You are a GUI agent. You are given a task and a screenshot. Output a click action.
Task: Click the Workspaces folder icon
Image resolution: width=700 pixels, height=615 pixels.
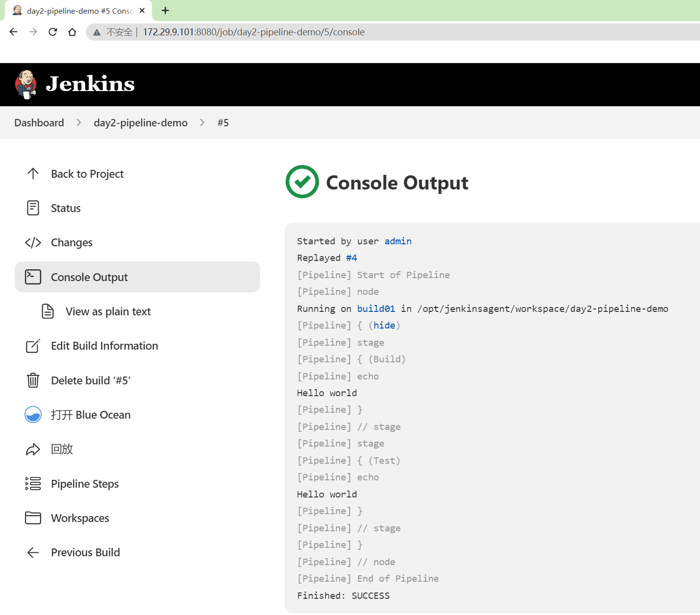33,518
